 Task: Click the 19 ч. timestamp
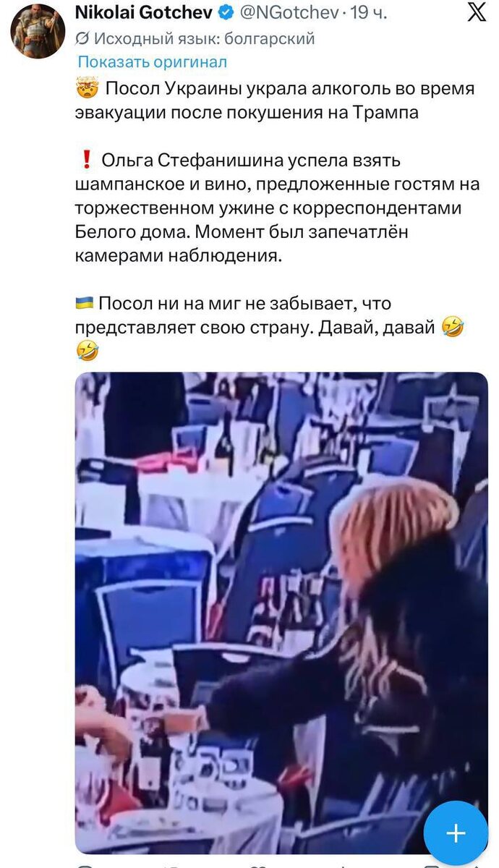[x=369, y=13]
